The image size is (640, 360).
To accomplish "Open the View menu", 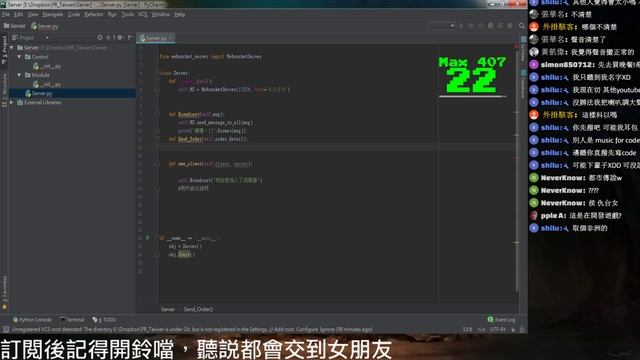I will click(x=33, y=14).
